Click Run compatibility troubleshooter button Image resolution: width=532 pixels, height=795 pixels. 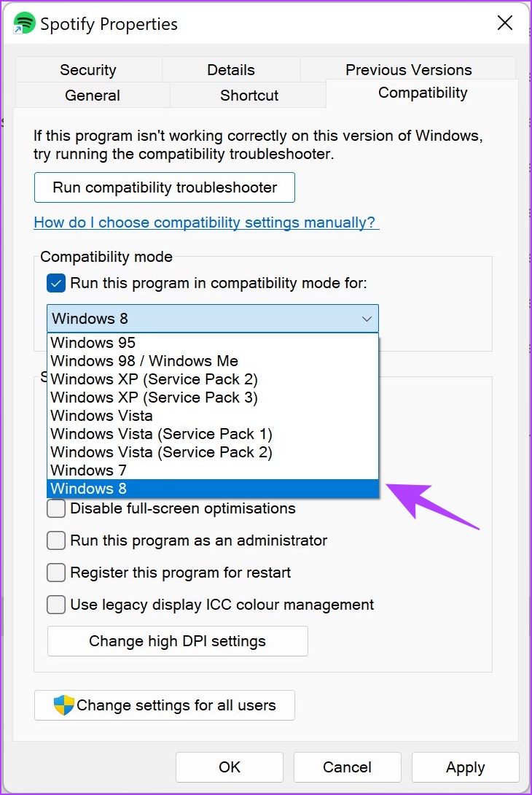pos(165,187)
